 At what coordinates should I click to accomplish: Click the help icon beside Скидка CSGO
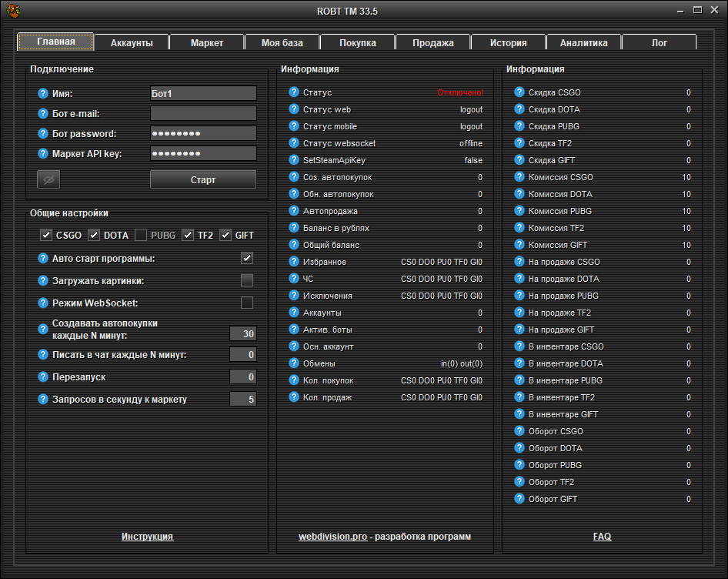click(x=519, y=92)
